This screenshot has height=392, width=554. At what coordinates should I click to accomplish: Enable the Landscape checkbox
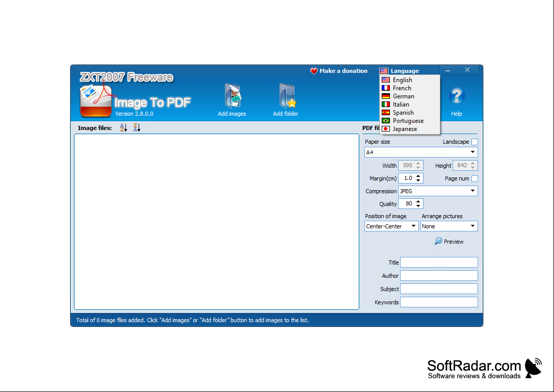pos(474,142)
